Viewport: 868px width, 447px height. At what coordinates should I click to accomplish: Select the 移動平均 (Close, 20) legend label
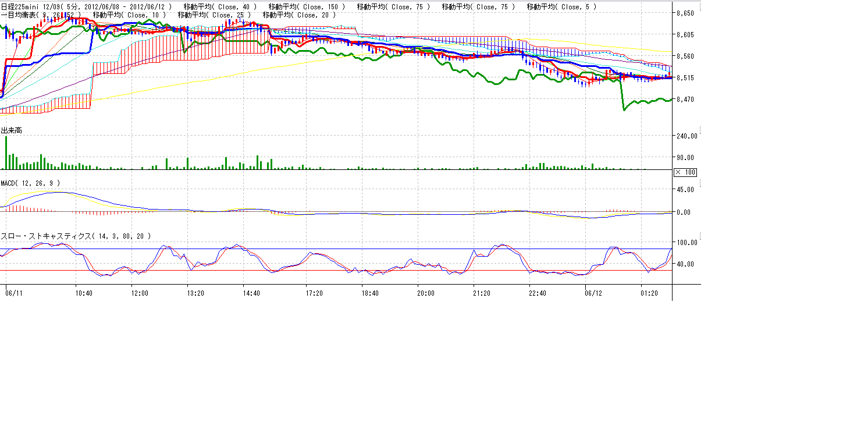click(300, 15)
